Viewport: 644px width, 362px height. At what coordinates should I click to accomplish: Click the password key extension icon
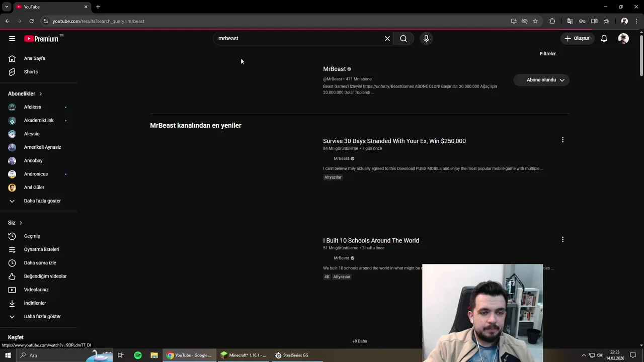pos(582,21)
